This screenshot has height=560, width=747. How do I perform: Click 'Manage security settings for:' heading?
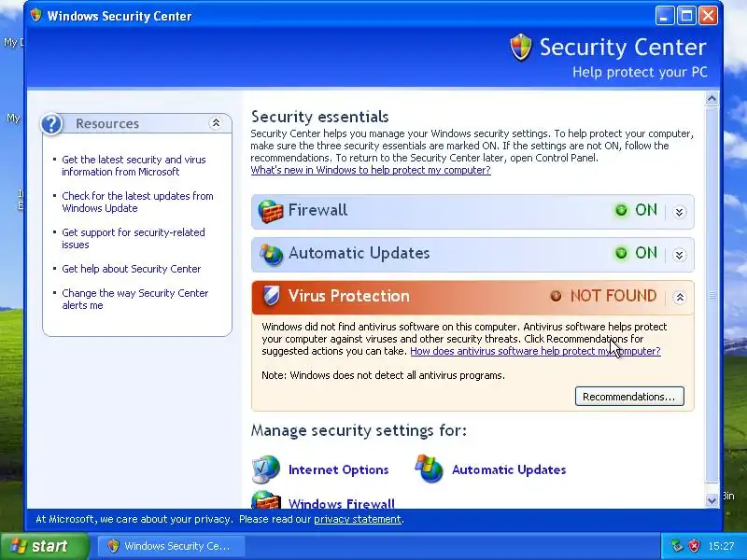pos(359,430)
